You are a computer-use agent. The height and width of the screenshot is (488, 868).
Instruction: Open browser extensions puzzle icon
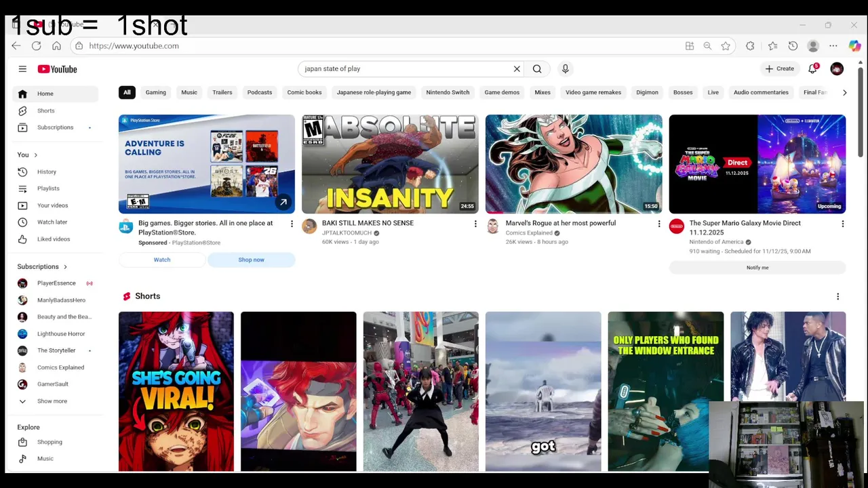pos(750,46)
